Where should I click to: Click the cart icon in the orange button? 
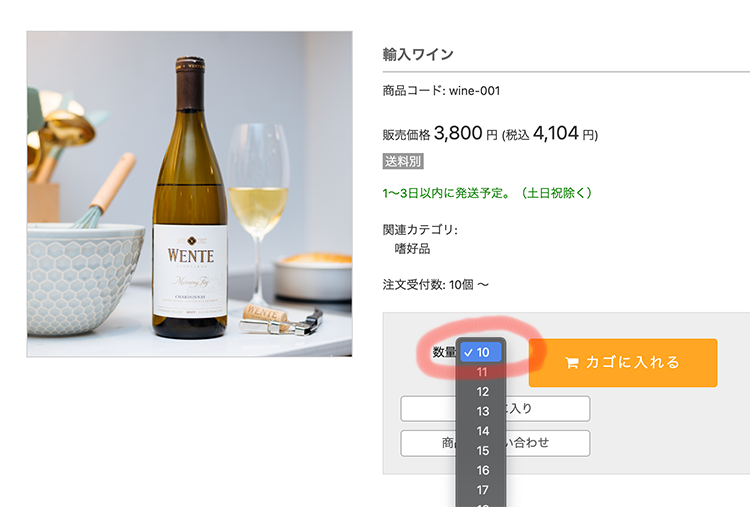pos(572,363)
